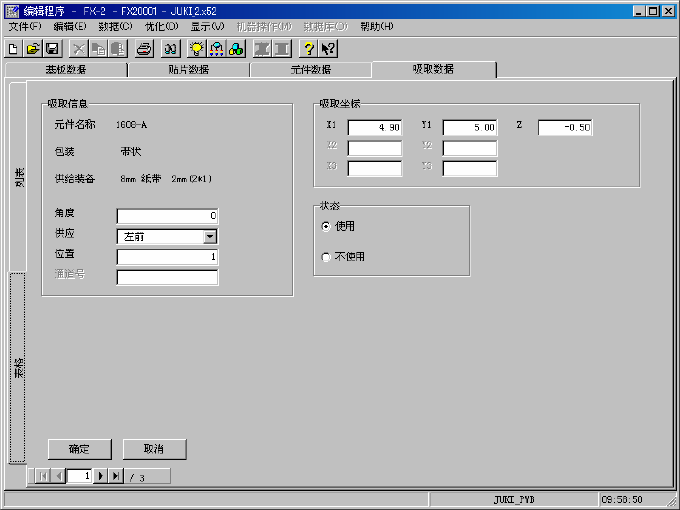Click the grayed-out copy icon
Image resolution: width=680 pixels, height=510 pixels.
[x=98, y=49]
